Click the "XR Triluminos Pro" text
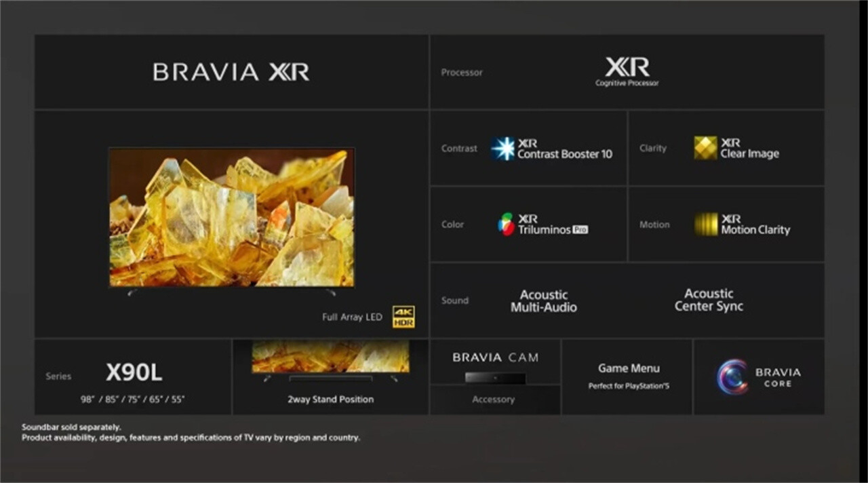This screenshot has height=483, width=868. tap(553, 225)
